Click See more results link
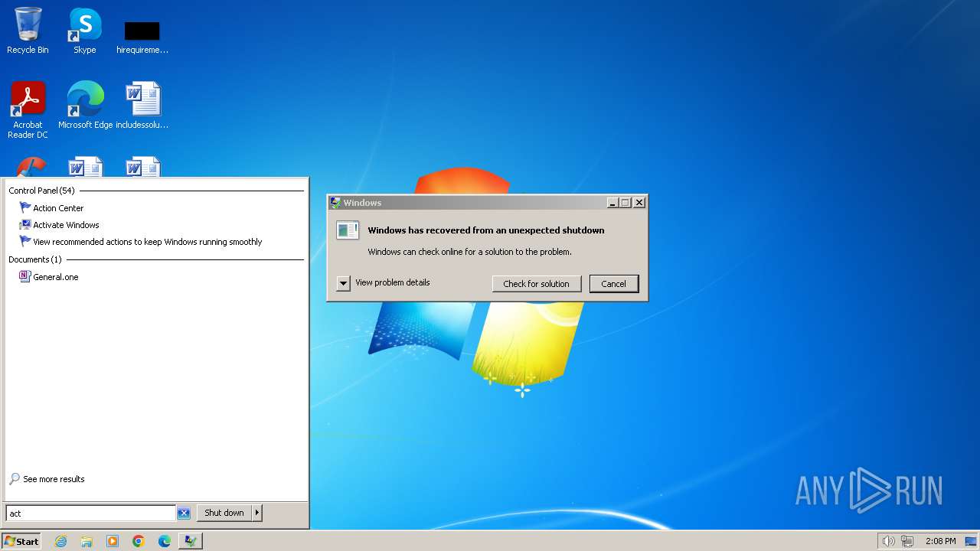 54,479
